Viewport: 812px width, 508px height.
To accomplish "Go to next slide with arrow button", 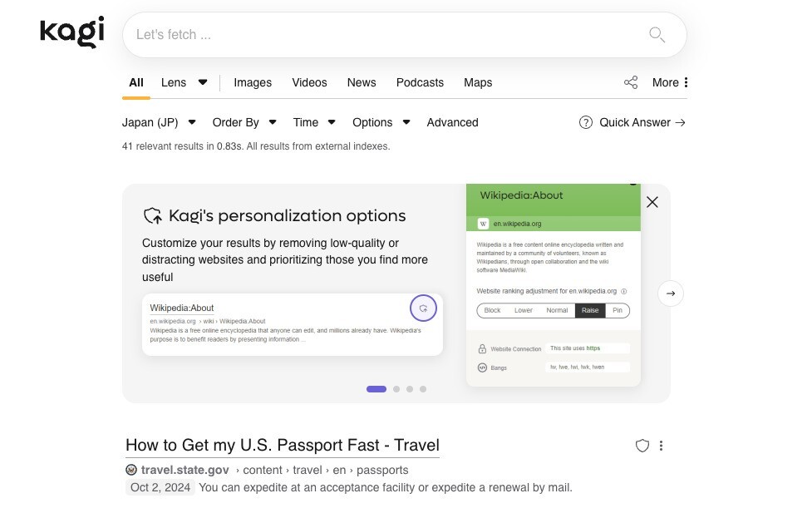I will (x=670, y=293).
